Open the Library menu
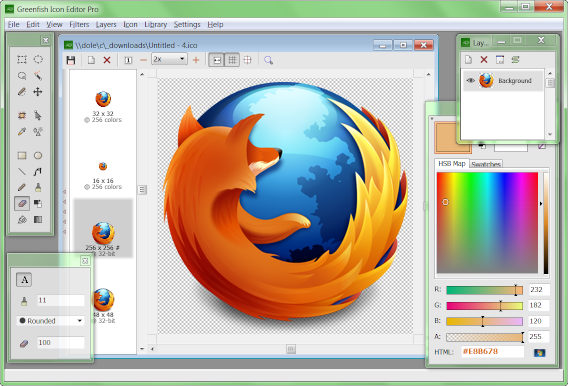 click(x=155, y=24)
